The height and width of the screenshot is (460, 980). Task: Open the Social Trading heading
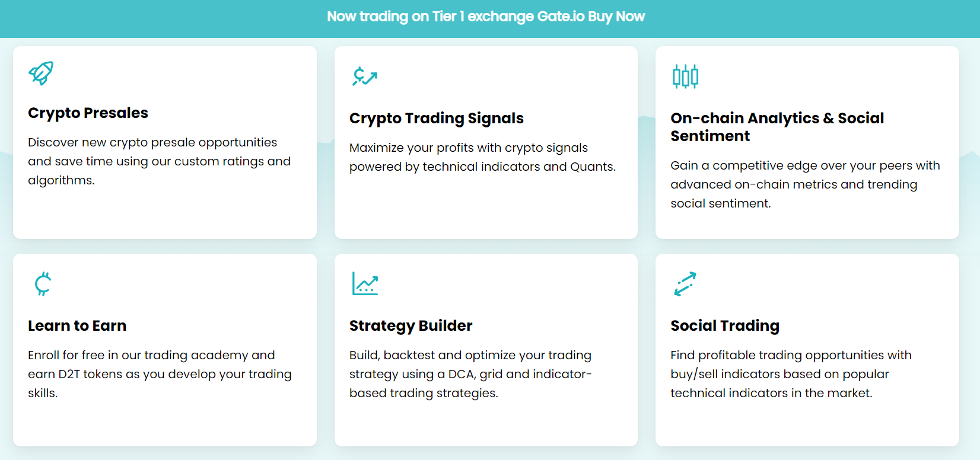click(725, 325)
